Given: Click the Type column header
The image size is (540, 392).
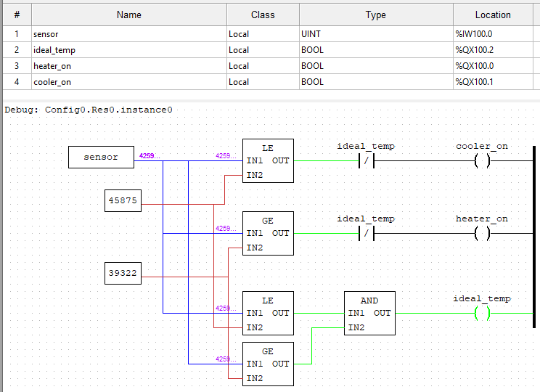Looking at the screenshot, I should 376,15.
